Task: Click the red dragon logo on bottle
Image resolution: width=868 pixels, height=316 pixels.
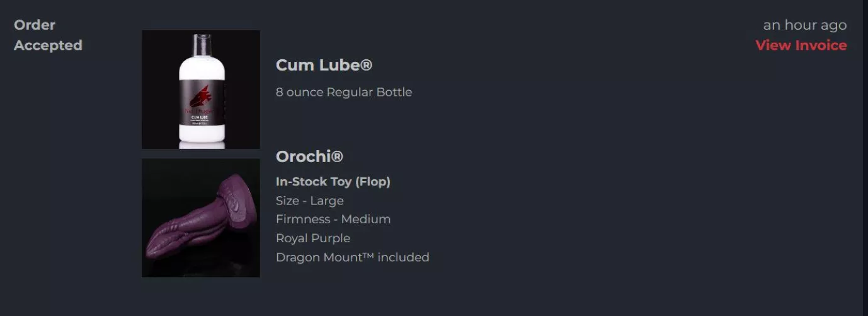Action: pos(201,97)
